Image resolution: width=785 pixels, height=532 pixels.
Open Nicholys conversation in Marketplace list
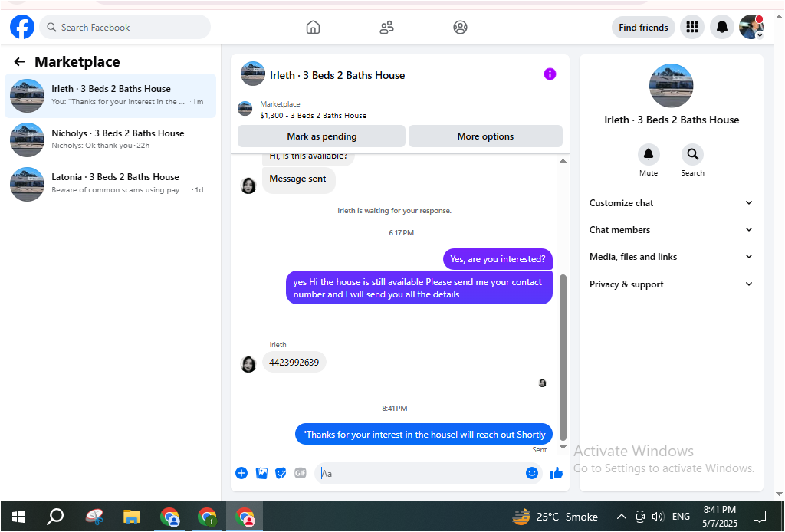(x=110, y=140)
